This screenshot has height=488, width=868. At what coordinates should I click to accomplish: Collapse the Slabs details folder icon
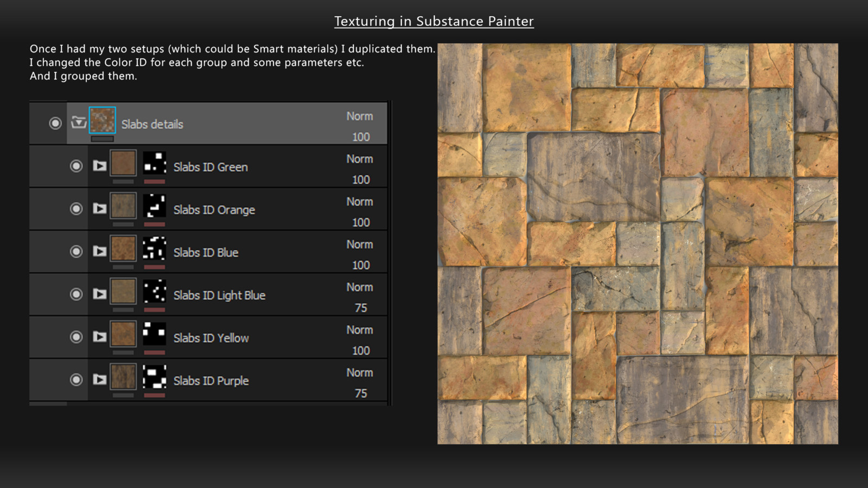point(79,123)
